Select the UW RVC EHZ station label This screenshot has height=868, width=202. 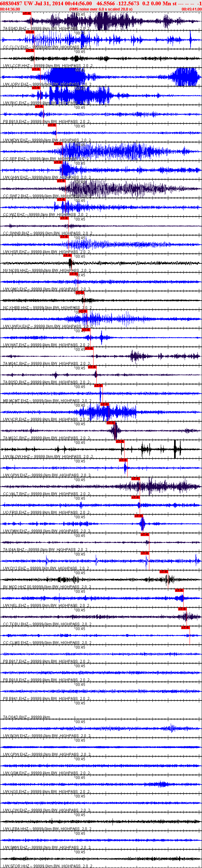point(46,103)
